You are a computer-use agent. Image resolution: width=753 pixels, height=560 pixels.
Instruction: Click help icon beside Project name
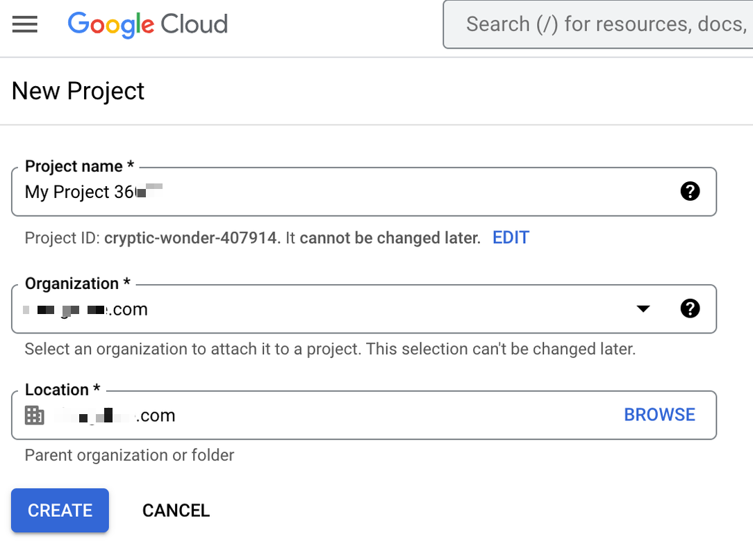[x=690, y=191]
